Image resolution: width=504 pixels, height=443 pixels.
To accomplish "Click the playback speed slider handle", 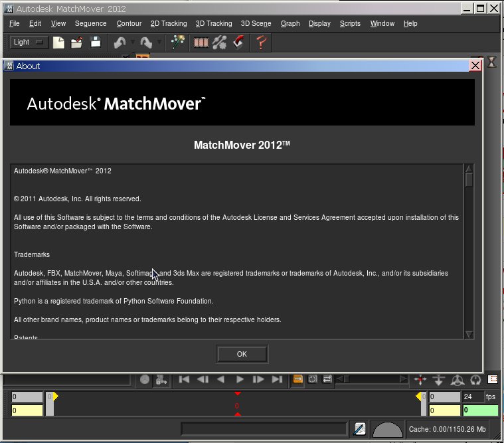I will pos(347,379).
